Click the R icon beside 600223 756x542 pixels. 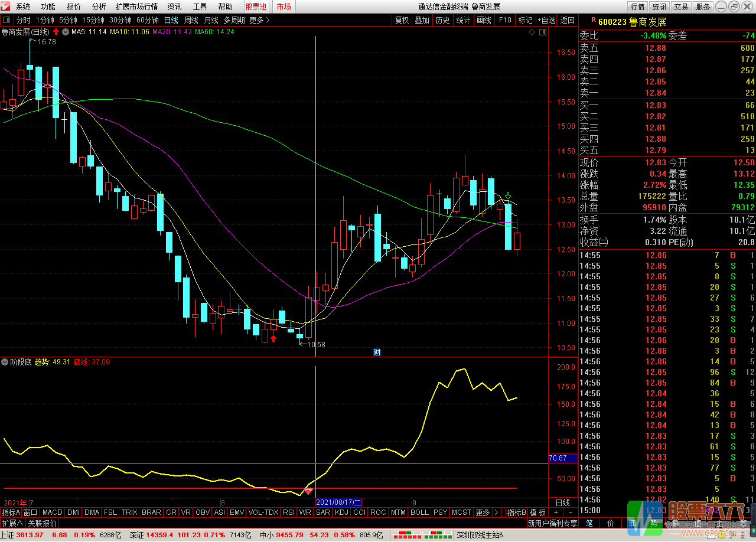coord(593,19)
